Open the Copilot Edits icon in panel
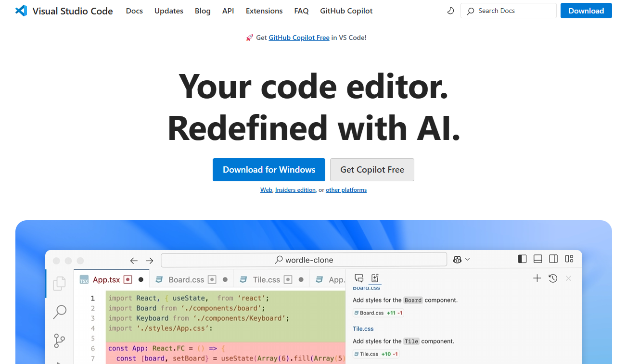The image size is (639, 364). [x=375, y=278]
